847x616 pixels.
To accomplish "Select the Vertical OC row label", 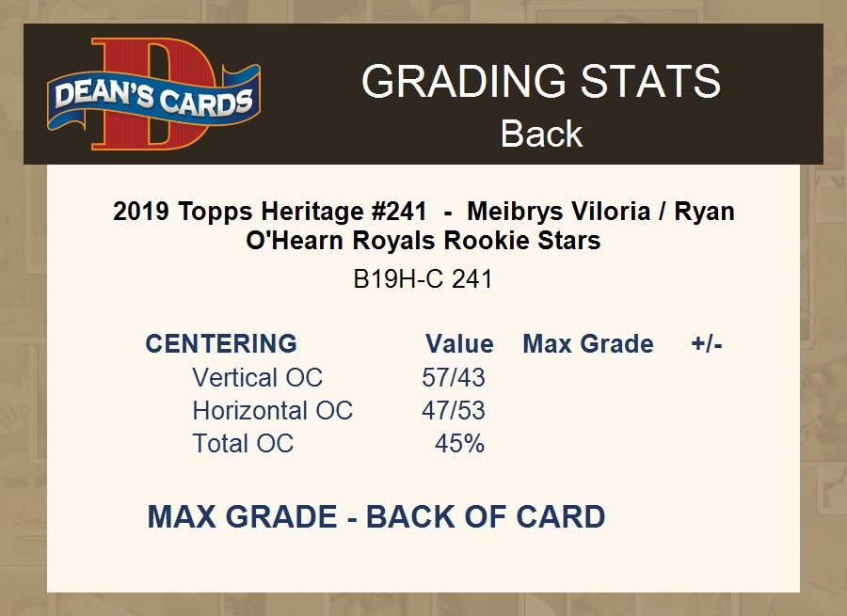I will pyautogui.click(x=257, y=377).
